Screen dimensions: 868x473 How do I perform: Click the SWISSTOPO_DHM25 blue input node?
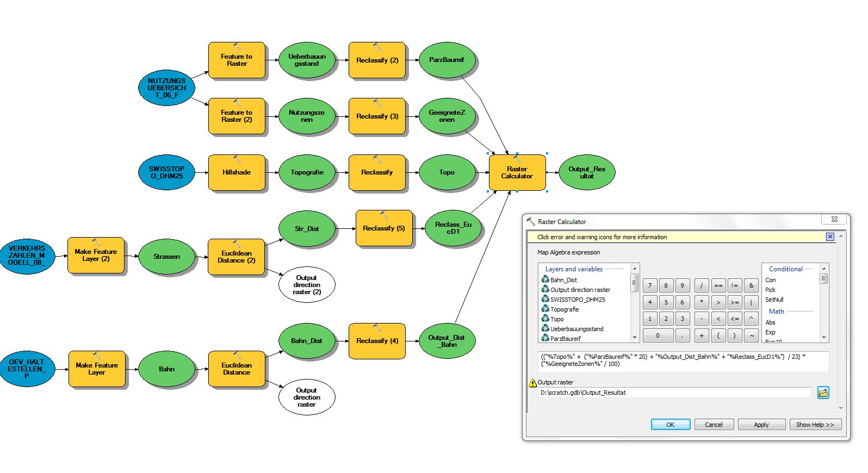[x=166, y=173]
